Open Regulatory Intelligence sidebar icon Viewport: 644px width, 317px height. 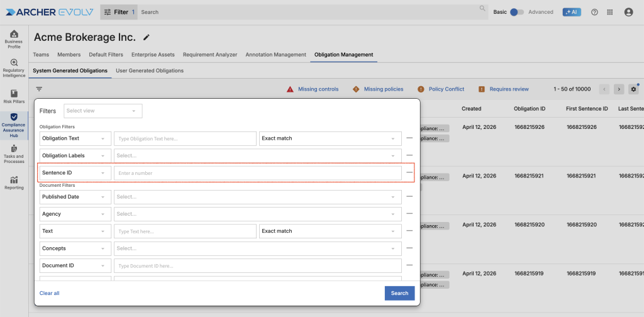(13, 67)
